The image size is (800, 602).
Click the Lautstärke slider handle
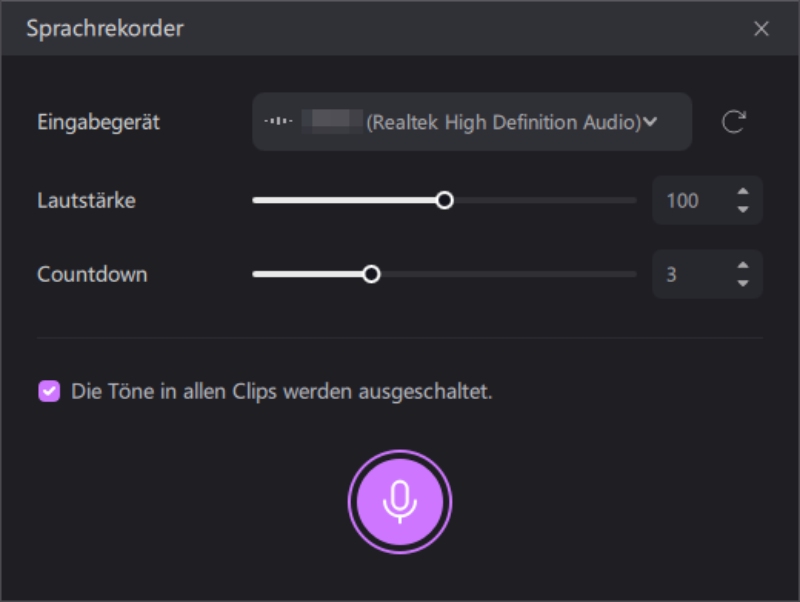pyautogui.click(x=445, y=200)
